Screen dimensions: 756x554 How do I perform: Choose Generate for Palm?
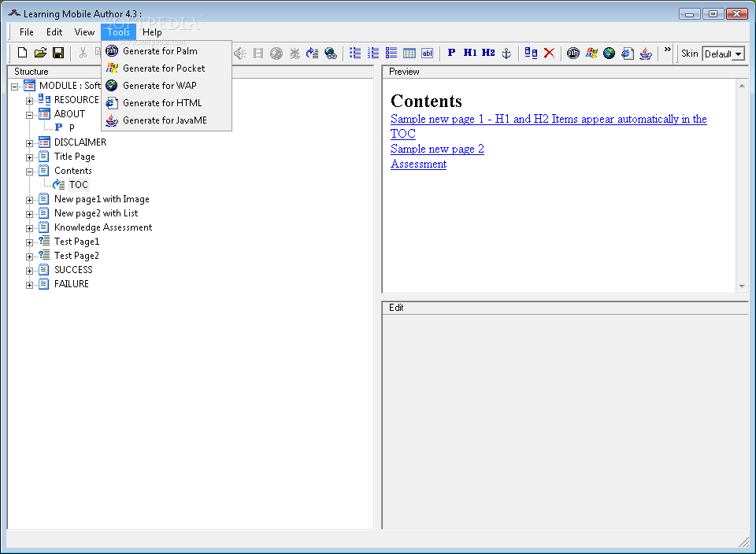pos(166,51)
